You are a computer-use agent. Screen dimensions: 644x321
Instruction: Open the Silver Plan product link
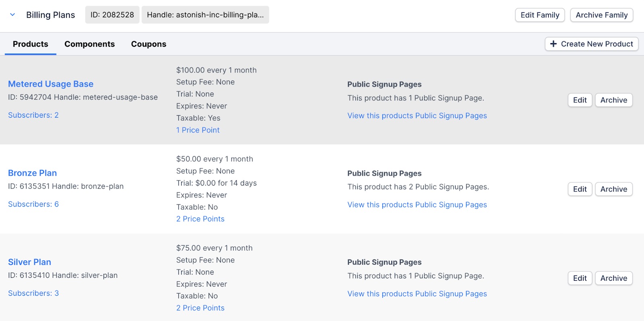30,262
